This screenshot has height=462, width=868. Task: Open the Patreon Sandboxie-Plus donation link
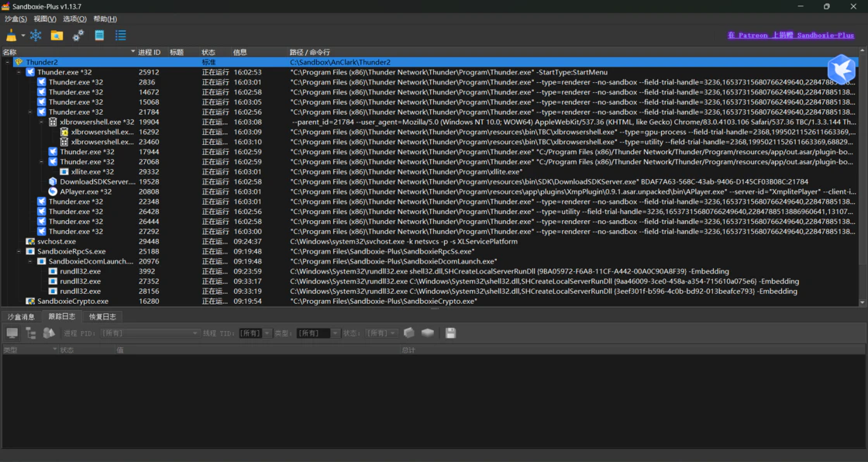(x=790, y=35)
